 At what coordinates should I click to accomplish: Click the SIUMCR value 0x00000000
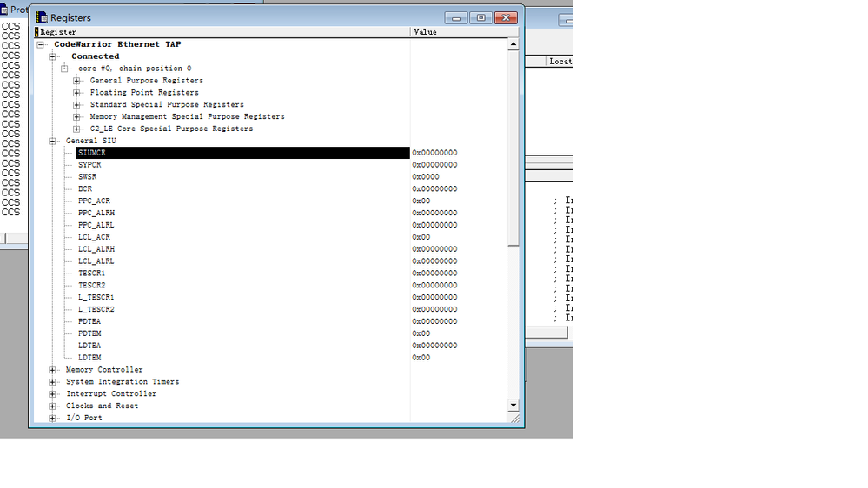coord(434,153)
